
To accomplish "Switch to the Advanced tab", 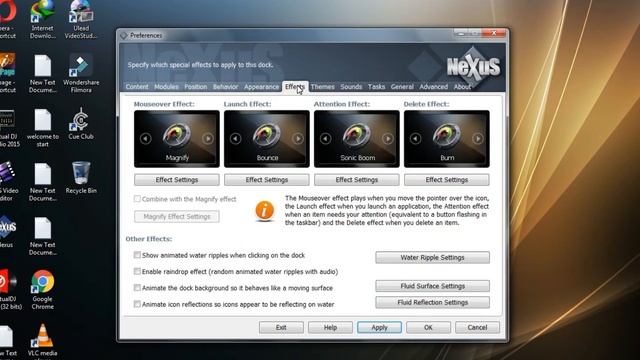I will [x=433, y=87].
